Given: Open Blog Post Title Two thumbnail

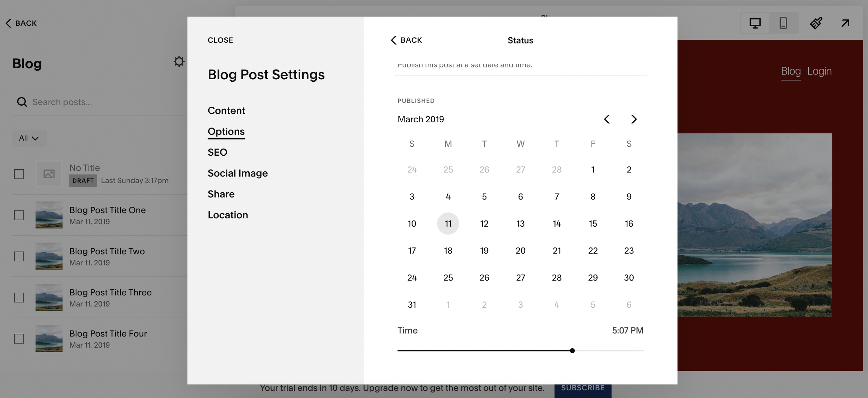Looking at the screenshot, I should 49,257.
